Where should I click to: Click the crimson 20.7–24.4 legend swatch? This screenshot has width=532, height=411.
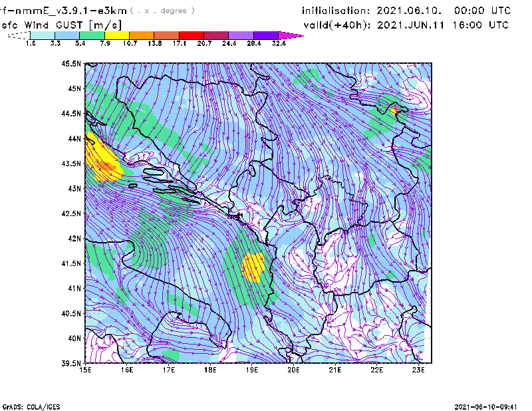tap(216, 35)
